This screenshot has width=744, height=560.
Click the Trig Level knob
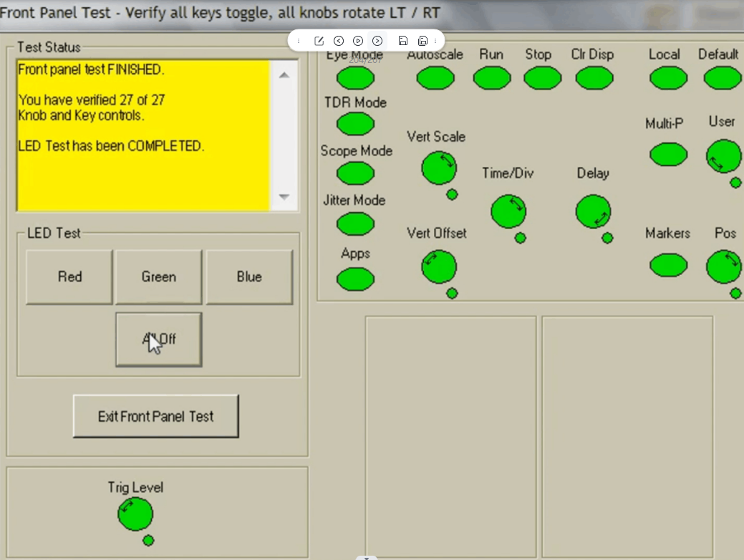pyautogui.click(x=135, y=514)
